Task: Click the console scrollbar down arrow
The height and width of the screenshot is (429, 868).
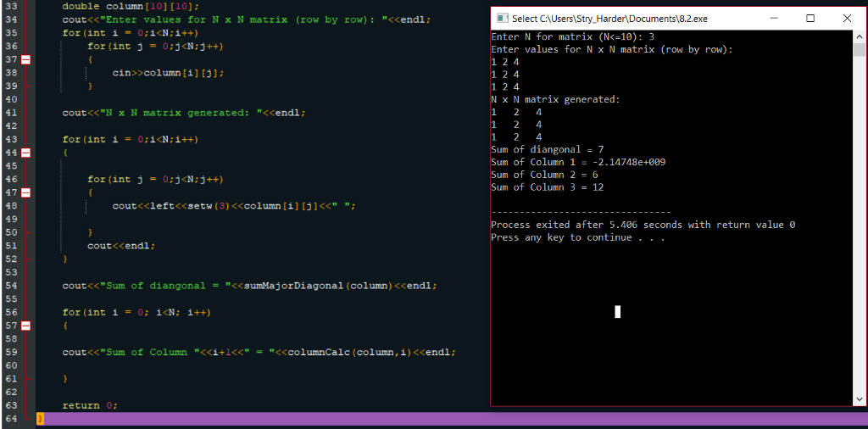Action: [x=859, y=398]
